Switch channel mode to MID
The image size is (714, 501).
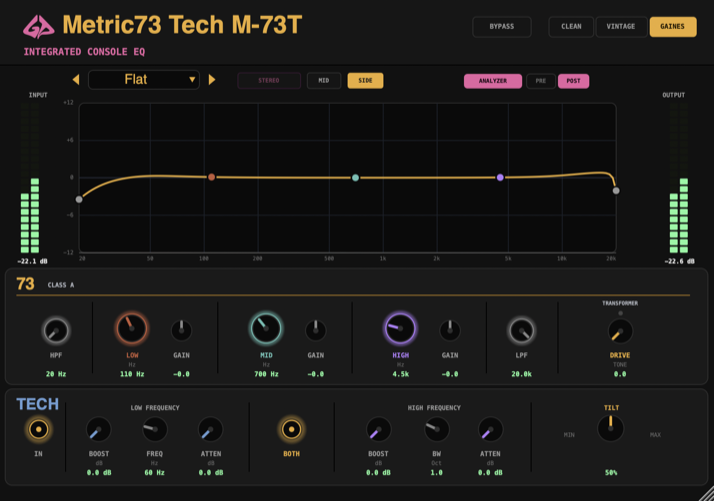324,81
